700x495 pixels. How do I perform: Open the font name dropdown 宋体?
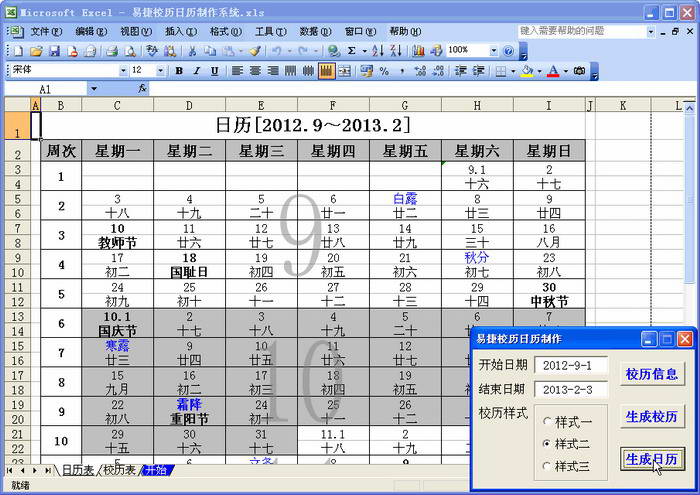click(x=123, y=71)
